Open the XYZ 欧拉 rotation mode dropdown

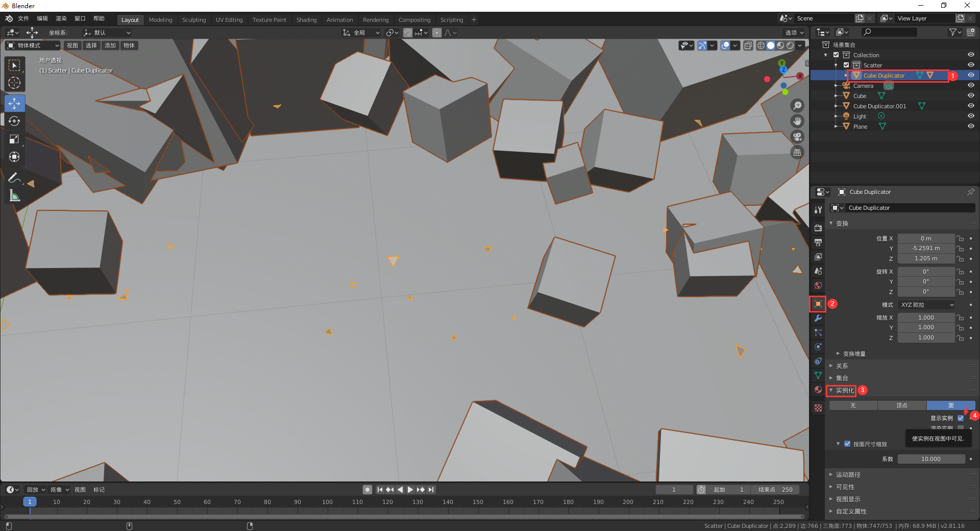[926, 305]
